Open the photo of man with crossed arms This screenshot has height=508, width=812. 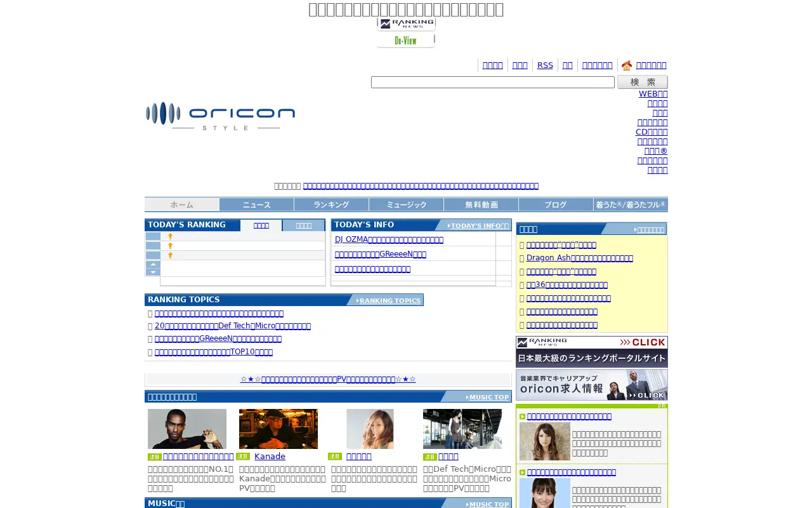tap(187, 429)
